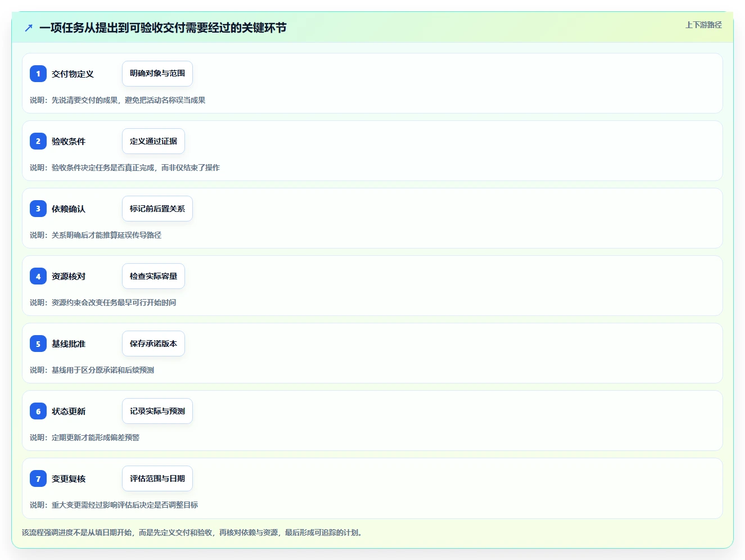Click the 验收条件 step title
This screenshot has width=745, height=560.
(x=69, y=141)
